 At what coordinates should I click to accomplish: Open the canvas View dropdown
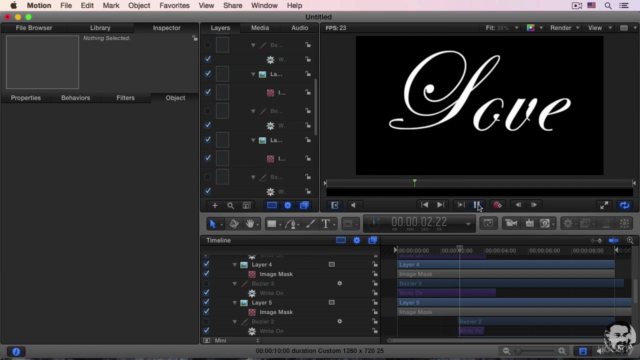[x=599, y=28]
